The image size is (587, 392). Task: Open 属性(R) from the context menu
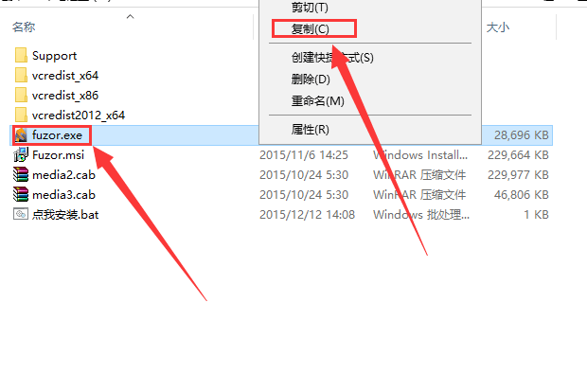click(311, 129)
